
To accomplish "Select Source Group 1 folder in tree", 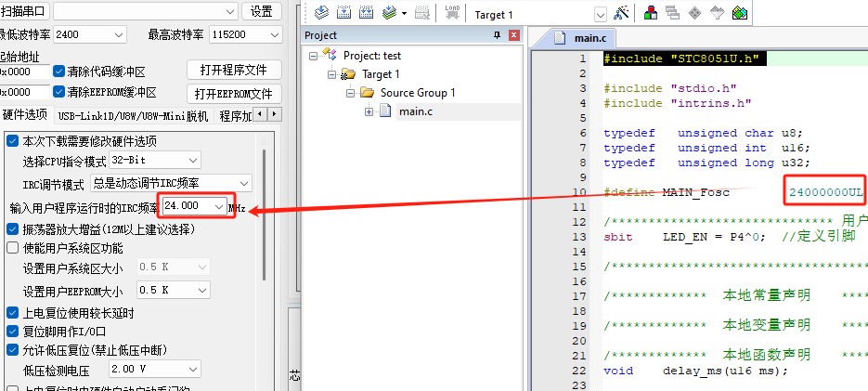I will point(418,93).
